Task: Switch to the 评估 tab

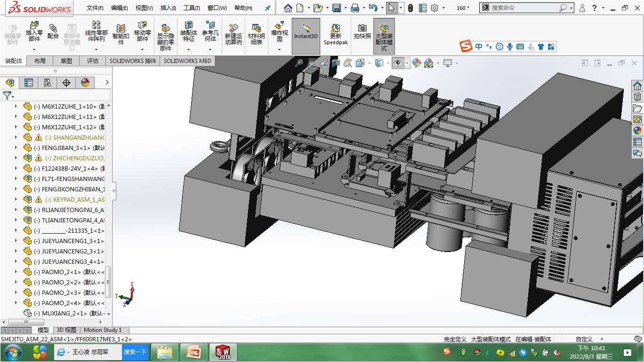Action: pos(93,61)
